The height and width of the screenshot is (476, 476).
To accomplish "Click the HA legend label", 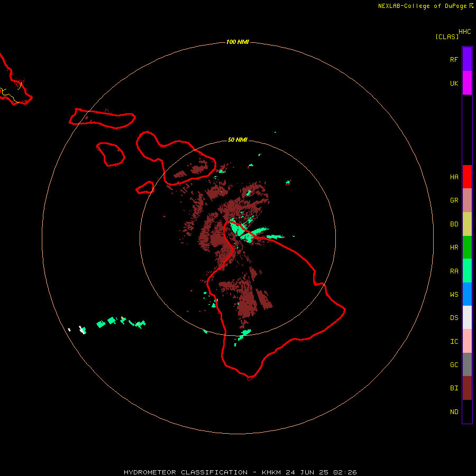I will coord(454,177).
